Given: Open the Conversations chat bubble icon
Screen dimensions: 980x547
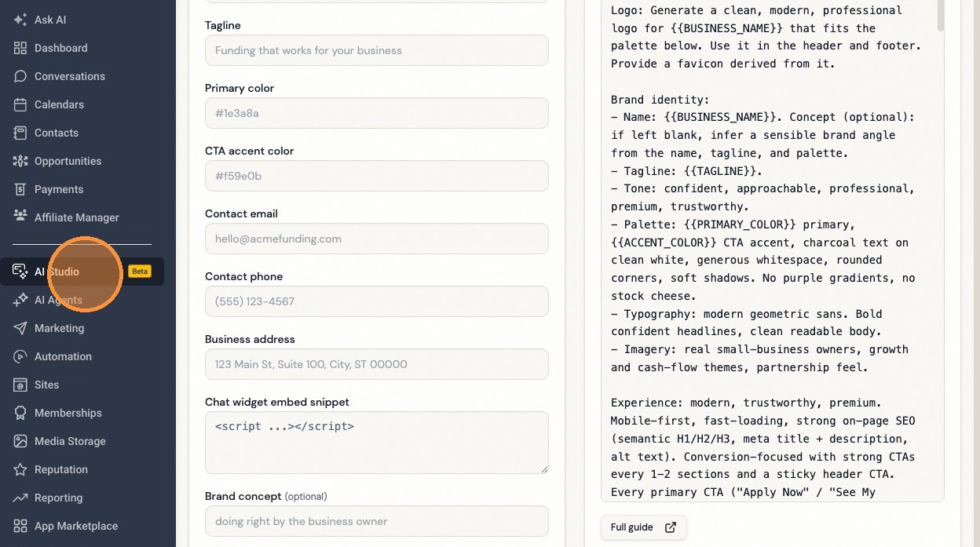Looking at the screenshot, I should point(20,76).
